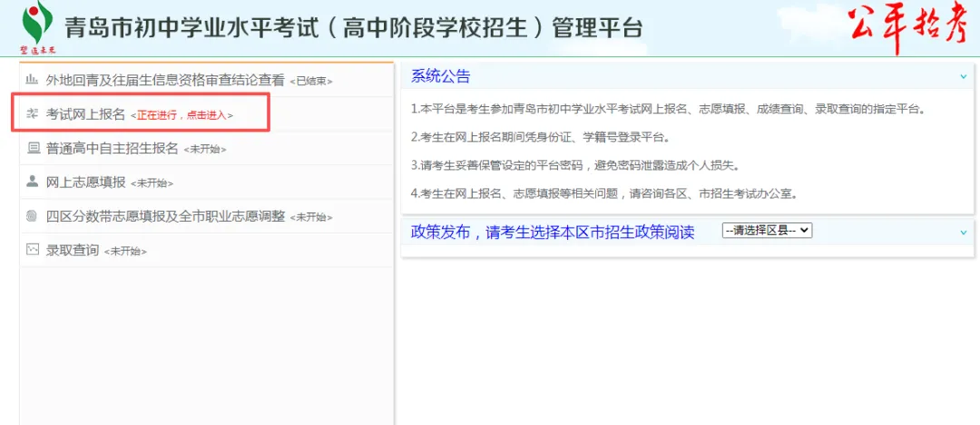Click the 未开始 label next to 四区分数带志愿填报

310,219
